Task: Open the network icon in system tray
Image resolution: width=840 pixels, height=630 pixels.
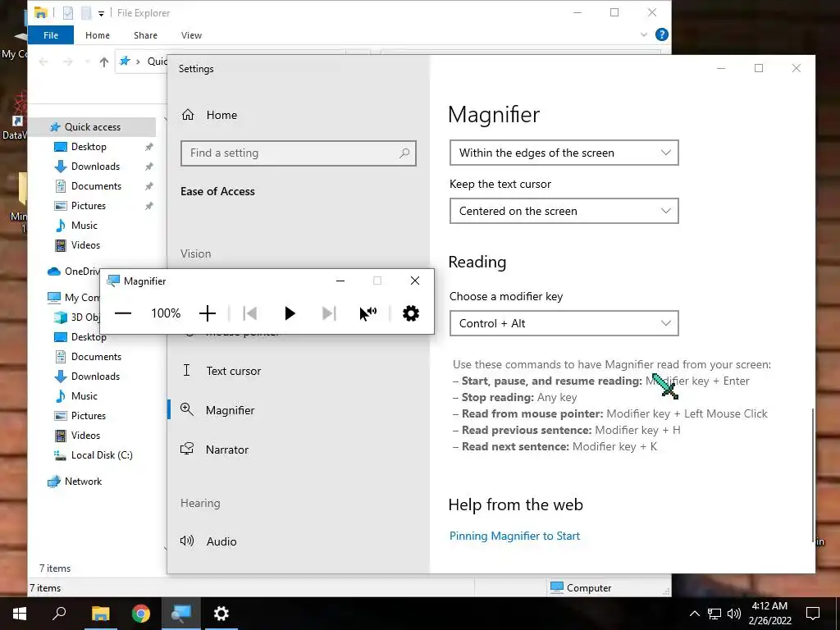Action: click(x=714, y=614)
